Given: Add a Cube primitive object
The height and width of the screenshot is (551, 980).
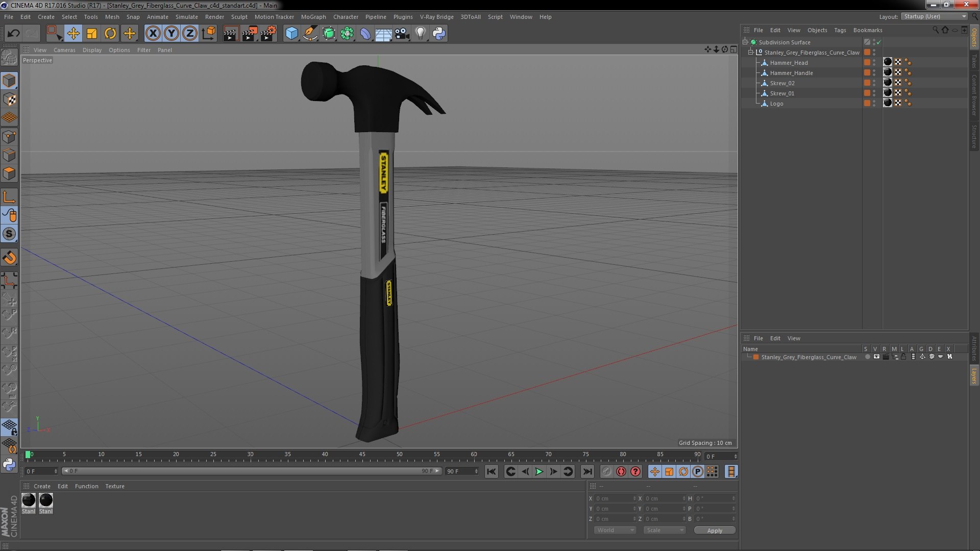Looking at the screenshot, I should (291, 34).
